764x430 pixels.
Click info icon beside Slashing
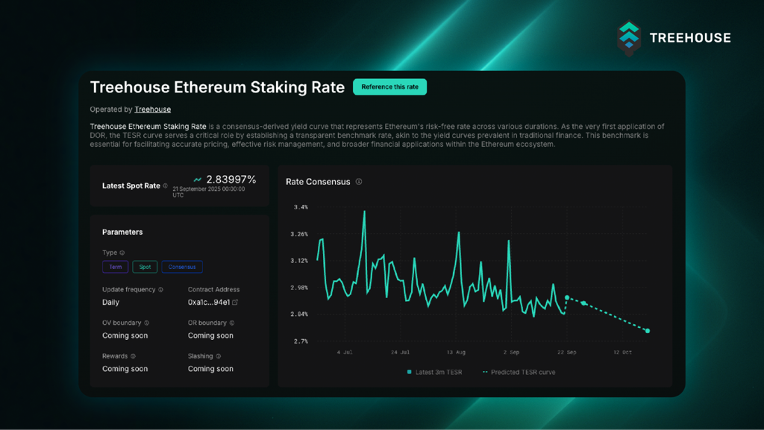[219, 356]
